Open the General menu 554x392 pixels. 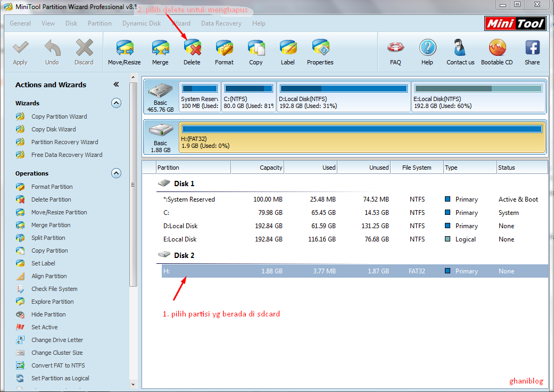pyautogui.click(x=20, y=23)
